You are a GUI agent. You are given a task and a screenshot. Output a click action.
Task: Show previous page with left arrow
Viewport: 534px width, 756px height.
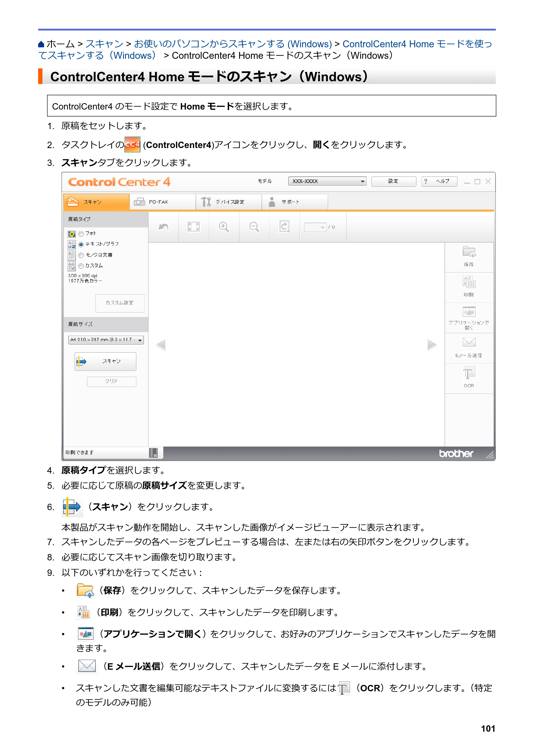(161, 345)
